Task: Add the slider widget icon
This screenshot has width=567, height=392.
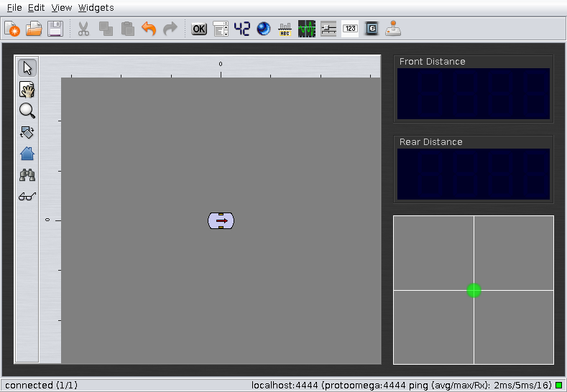Action: tap(328, 29)
